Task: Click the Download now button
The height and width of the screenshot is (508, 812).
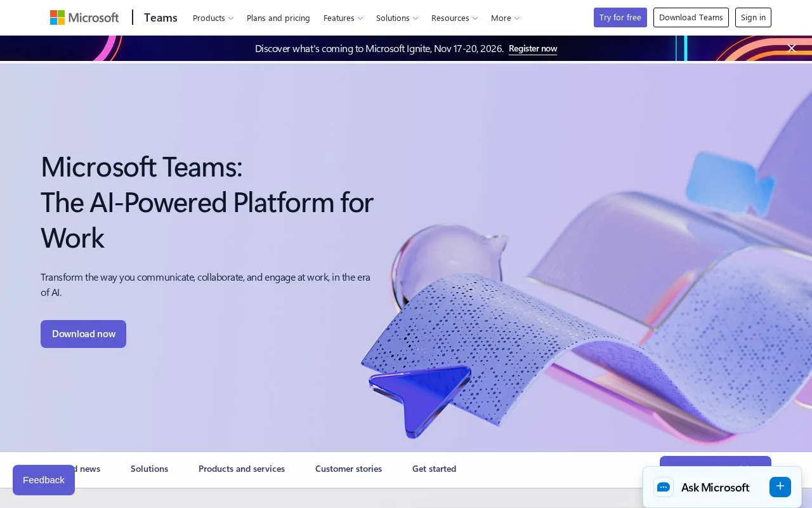Action: point(84,334)
